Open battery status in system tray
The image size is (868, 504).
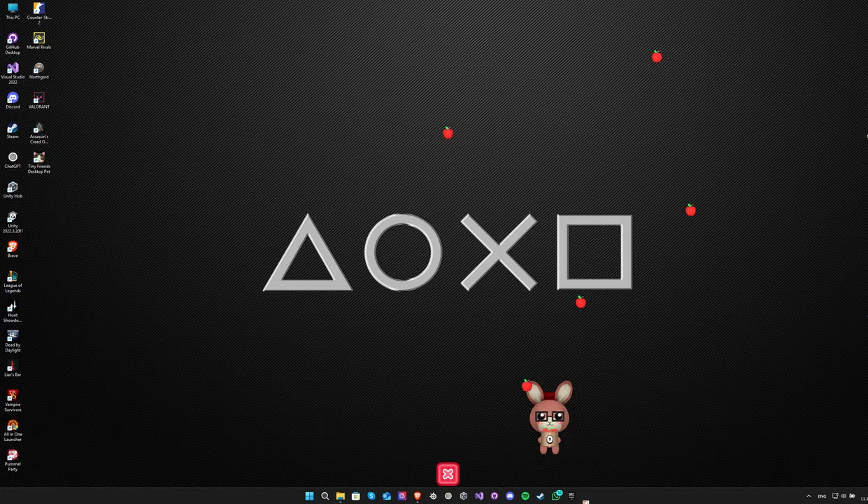[x=852, y=496]
